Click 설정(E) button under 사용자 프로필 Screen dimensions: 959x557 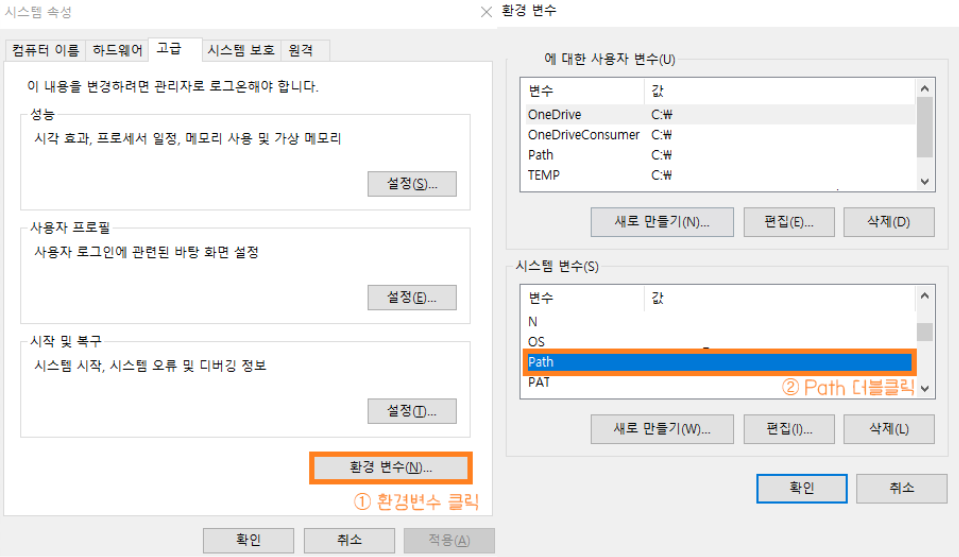click(412, 298)
